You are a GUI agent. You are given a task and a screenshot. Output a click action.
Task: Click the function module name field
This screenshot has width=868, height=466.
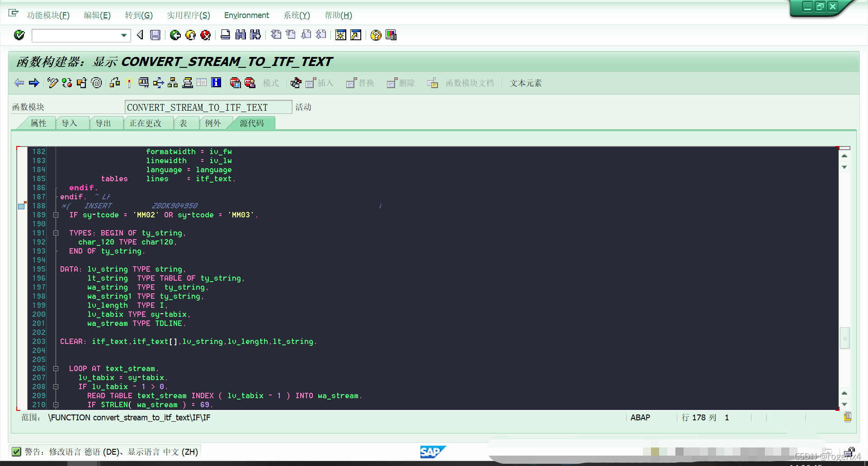coord(208,107)
